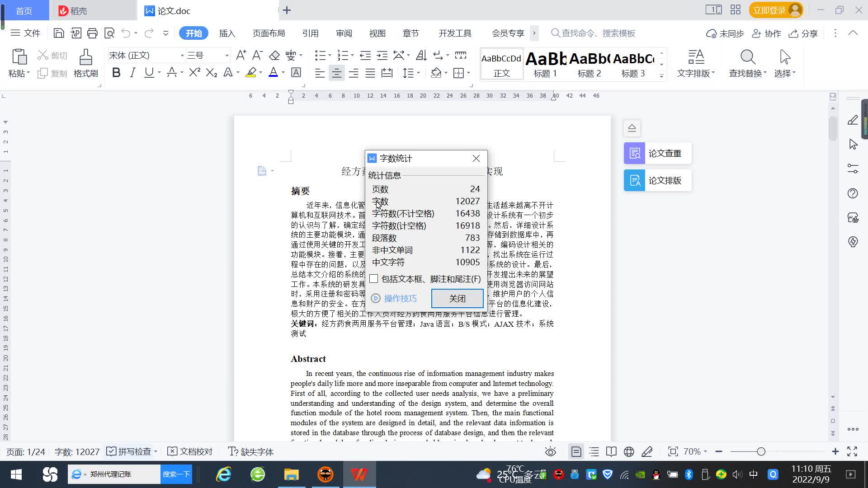Open reading mode view in status bar
This screenshot has width=868, height=488.
pyautogui.click(x=611, y=451)
